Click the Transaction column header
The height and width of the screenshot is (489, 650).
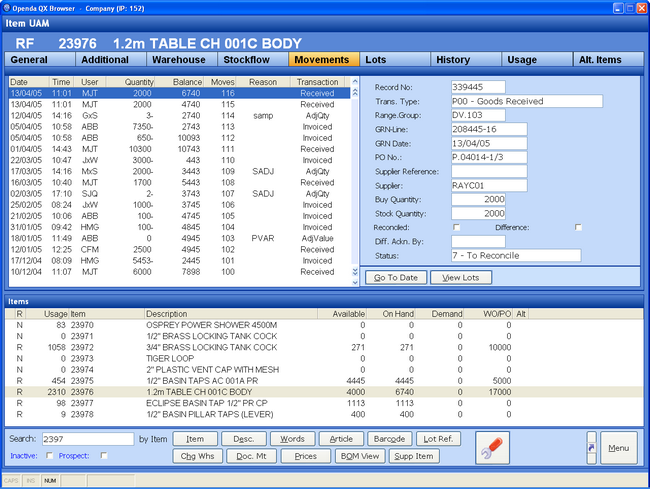317,82
